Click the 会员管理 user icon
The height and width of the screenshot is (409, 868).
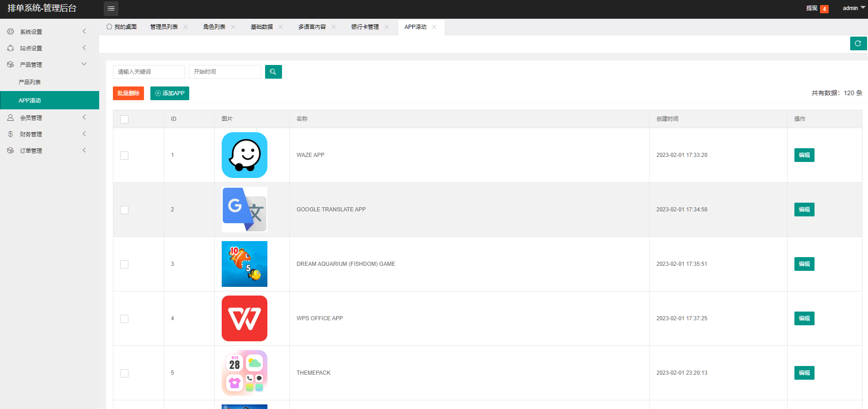point(11,118)
